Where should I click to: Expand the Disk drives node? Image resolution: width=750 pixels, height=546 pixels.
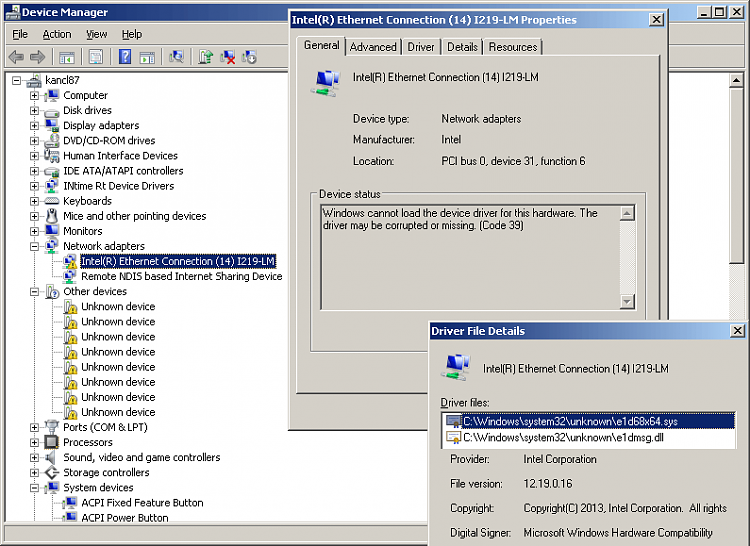tap(34, 110)
